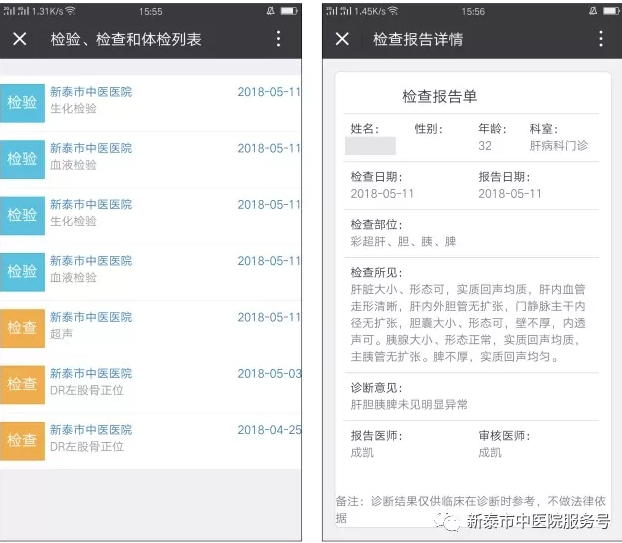
Task: Tap the 报告医师 name 成凯
Action: [x=362, y=453]
